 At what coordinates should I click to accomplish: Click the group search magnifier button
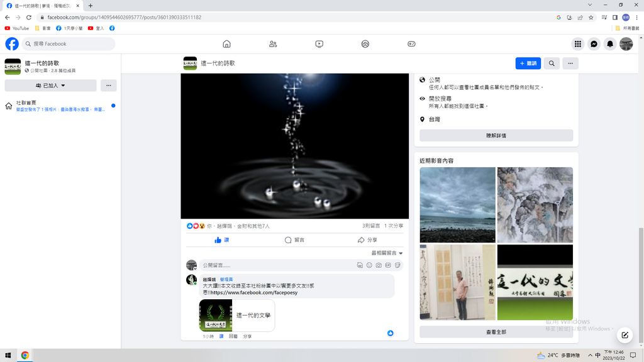click(x=552, y=63)
